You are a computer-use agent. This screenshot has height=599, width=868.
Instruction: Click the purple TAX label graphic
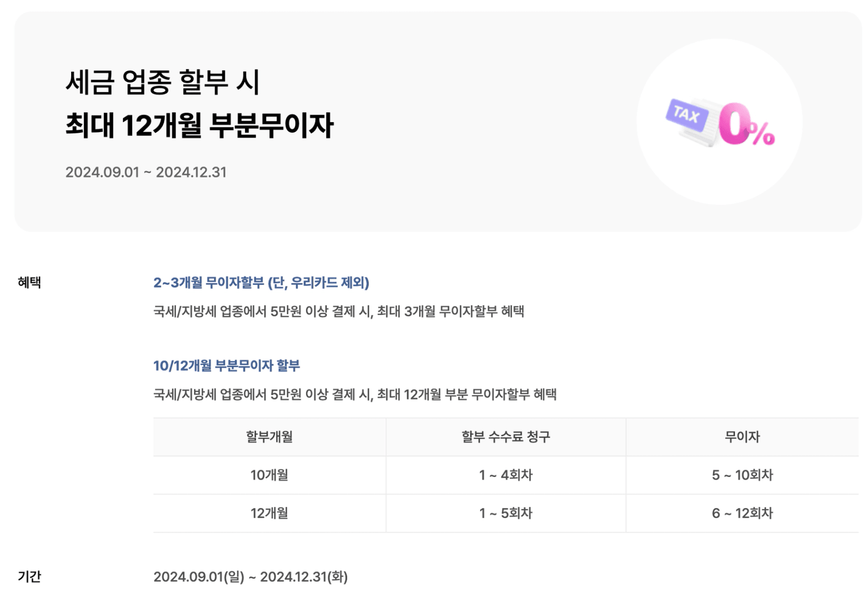687,115
